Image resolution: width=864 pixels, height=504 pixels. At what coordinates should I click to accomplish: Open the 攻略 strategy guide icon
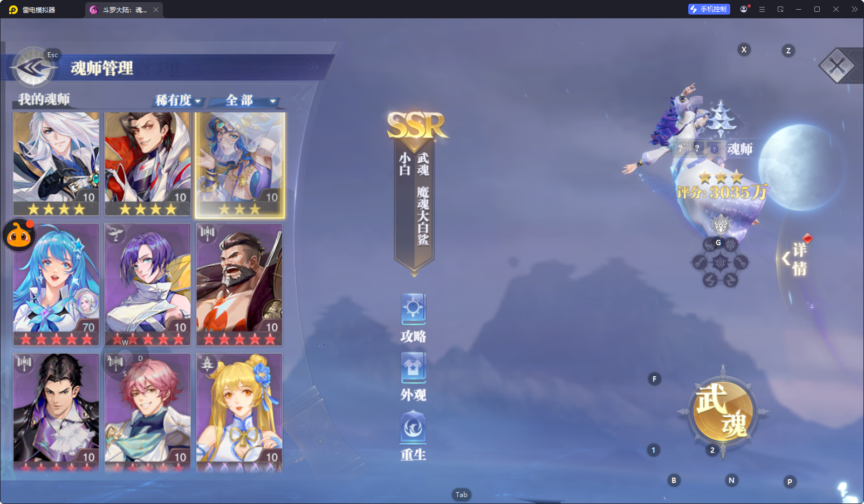[x=414, y=318]
